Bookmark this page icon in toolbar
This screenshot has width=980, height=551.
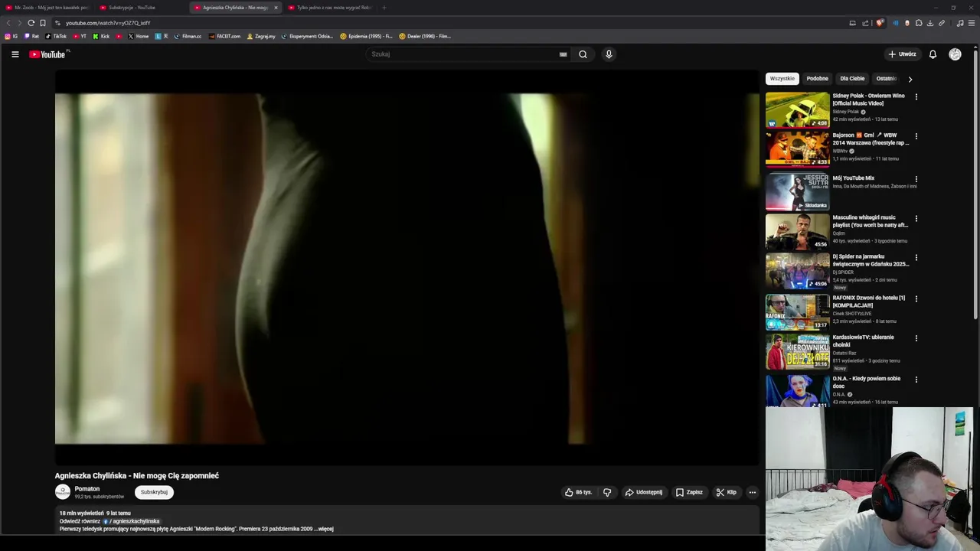(x=43, y=23)
